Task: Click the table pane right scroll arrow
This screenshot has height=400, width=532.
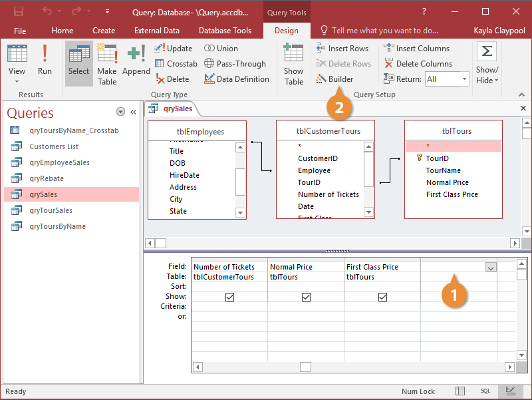Action: pyautogui.click(x=515, y=243)
